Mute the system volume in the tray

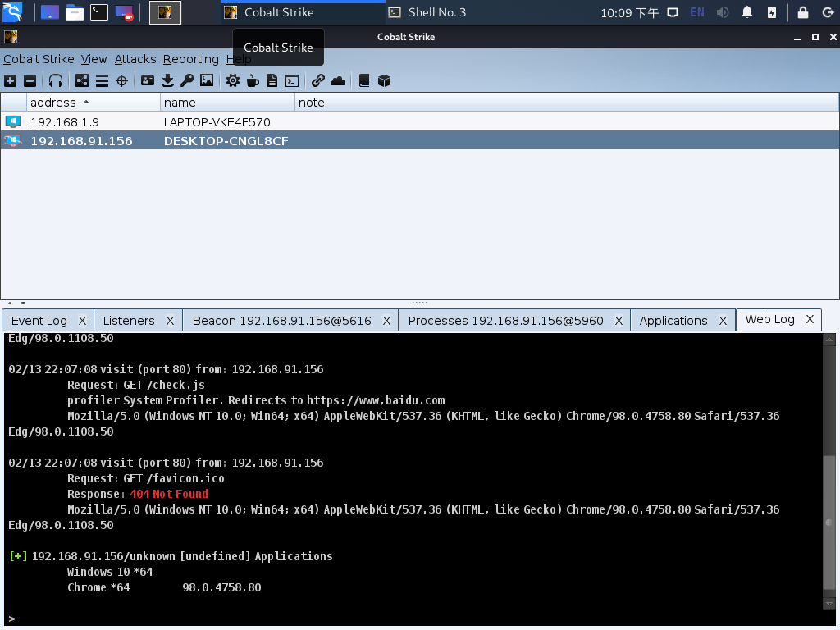pyautogui.click(x=722, y=12)
